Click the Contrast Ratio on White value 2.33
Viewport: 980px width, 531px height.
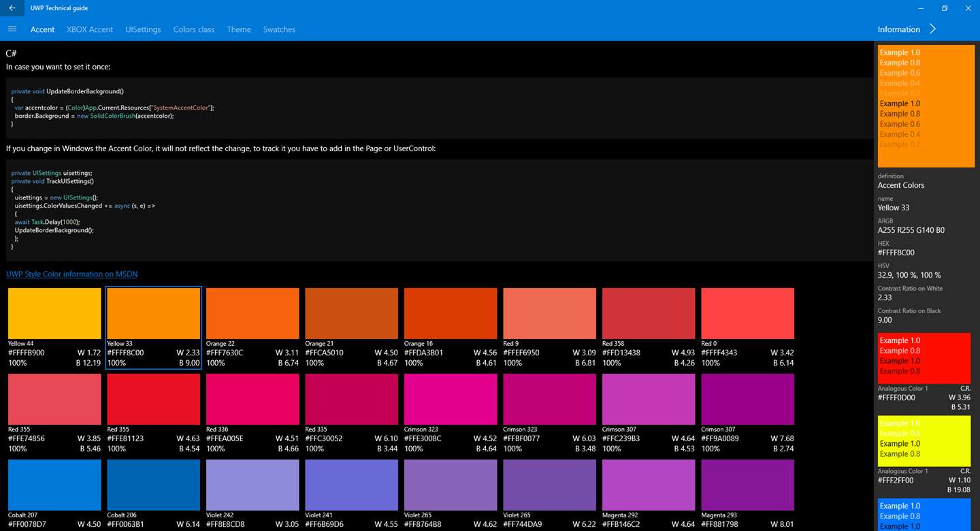tap(885, 297)
